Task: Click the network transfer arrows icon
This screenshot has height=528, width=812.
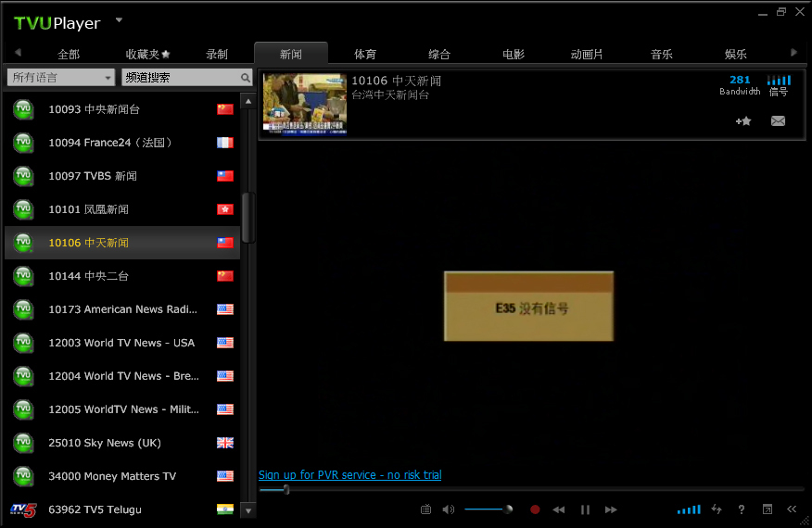Action: (717, 509)
